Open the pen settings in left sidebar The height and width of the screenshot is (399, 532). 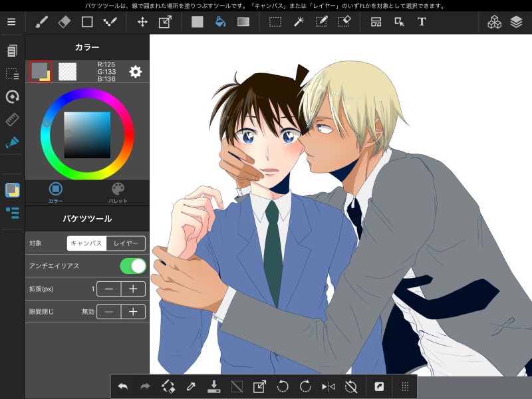(12, 142)
